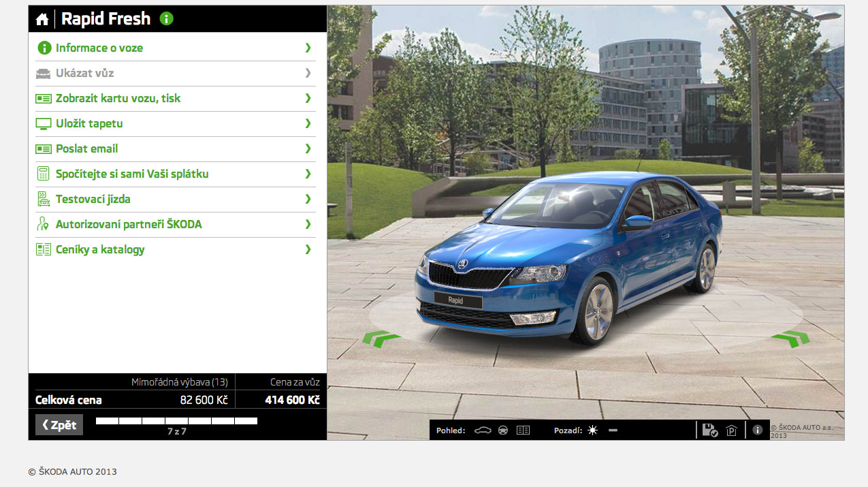This screenshot has width=868, height=487.
Task: Rotate car with right green arrows
Action: [x=790, y=337]
